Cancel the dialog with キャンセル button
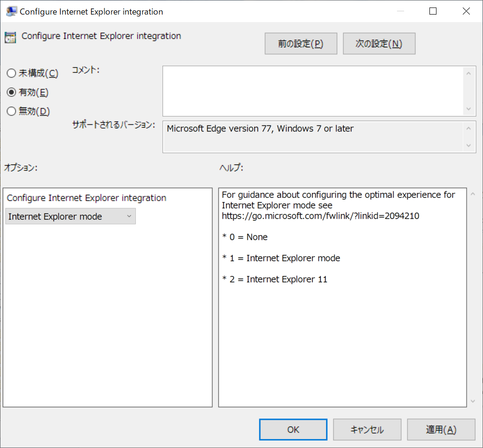483x448 pixels. [x=367, y=430]
